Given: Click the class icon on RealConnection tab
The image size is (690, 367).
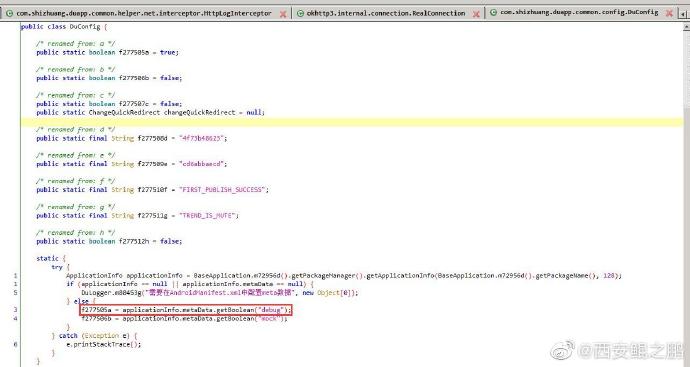Looking at the screenshot, I should coord(301,13).
